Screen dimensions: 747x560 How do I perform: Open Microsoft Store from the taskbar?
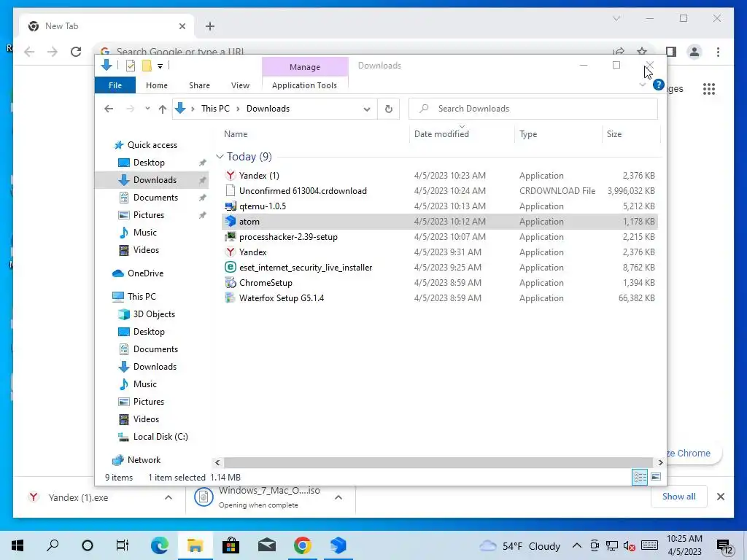click(x=231, y=545)
